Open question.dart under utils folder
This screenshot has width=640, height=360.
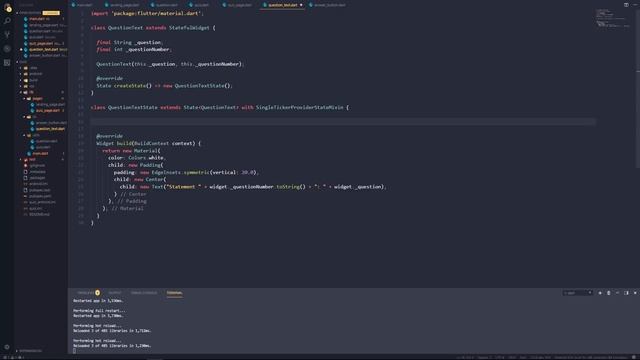(x=46, y=141)
